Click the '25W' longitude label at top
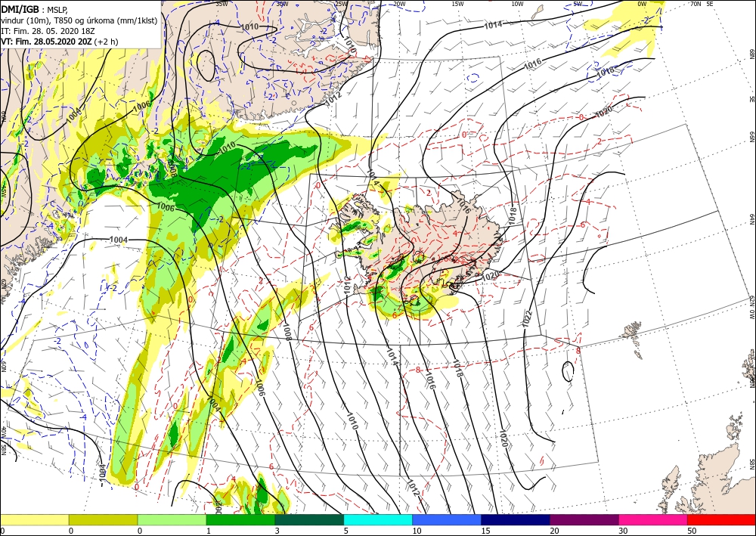 341,4
